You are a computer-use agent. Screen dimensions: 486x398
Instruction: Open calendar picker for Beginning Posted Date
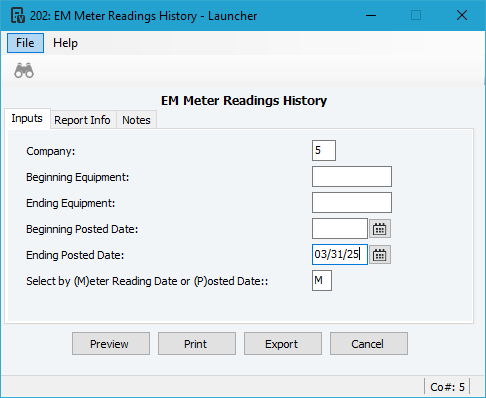pos(380,229)
